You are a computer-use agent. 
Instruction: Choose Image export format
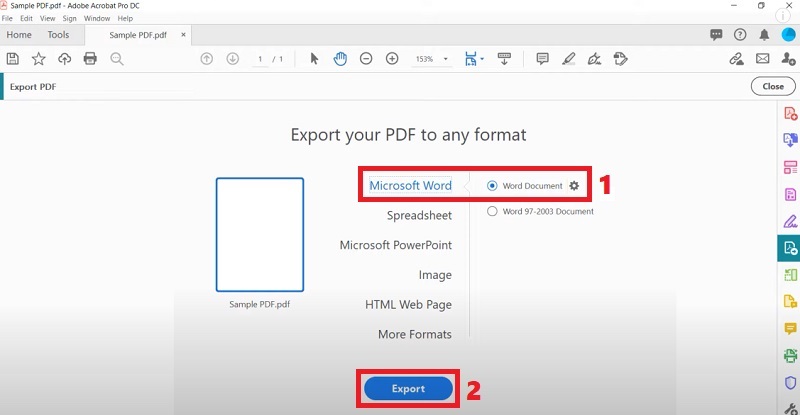click(x=435, y=275)
